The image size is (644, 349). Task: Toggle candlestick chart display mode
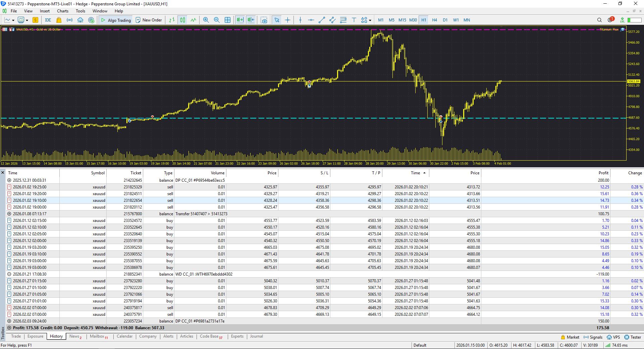coord(182,20)
